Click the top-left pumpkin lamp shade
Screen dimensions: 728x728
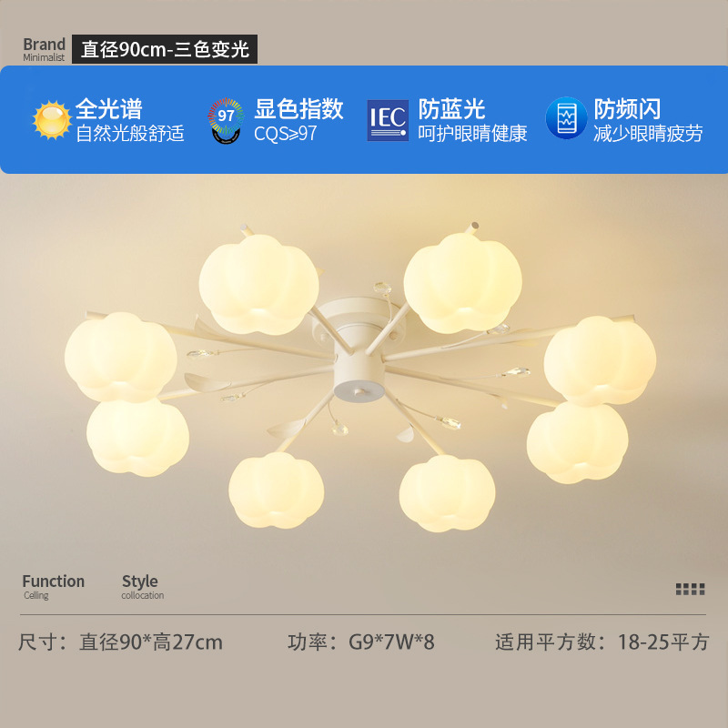[258, 284]
